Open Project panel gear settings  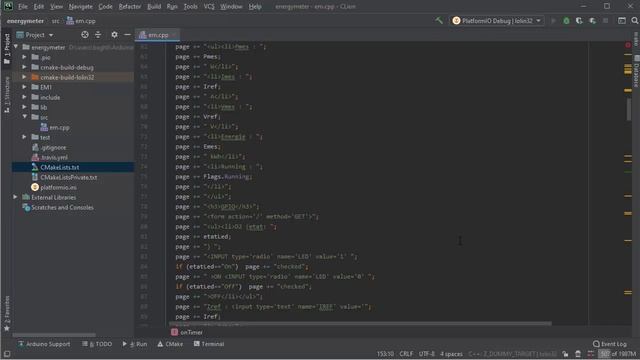(x=114, y=35)
